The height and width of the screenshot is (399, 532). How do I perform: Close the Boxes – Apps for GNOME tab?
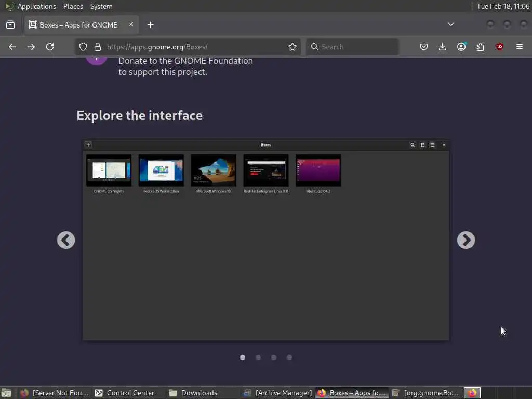pyautogui.click(x=131, y=24)
